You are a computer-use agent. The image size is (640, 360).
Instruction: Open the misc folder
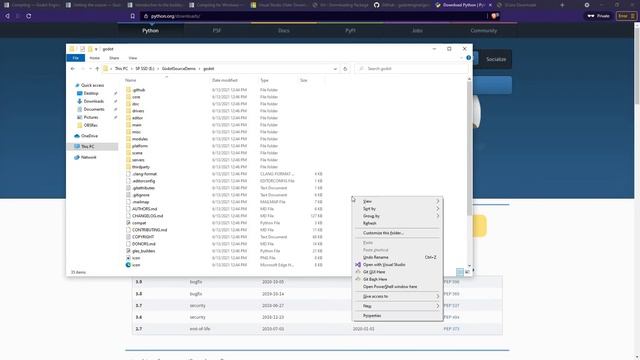[x=136, y=131]
